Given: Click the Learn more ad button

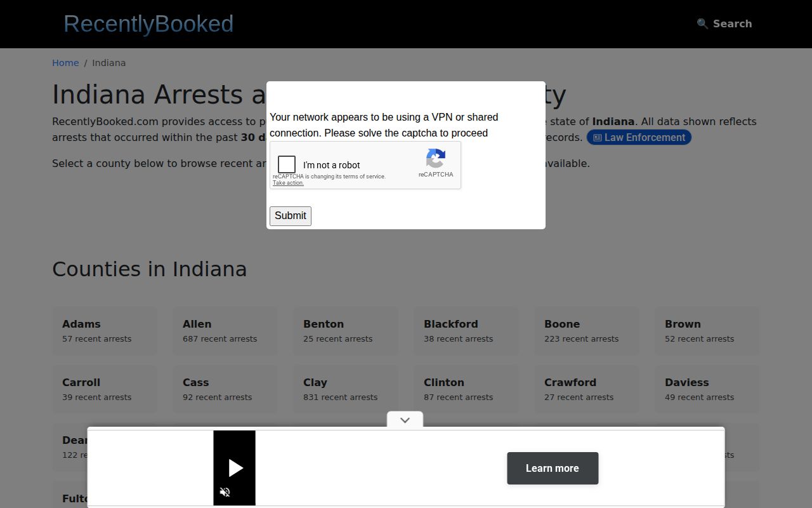Looking at the screenshot, I should 553,468.
